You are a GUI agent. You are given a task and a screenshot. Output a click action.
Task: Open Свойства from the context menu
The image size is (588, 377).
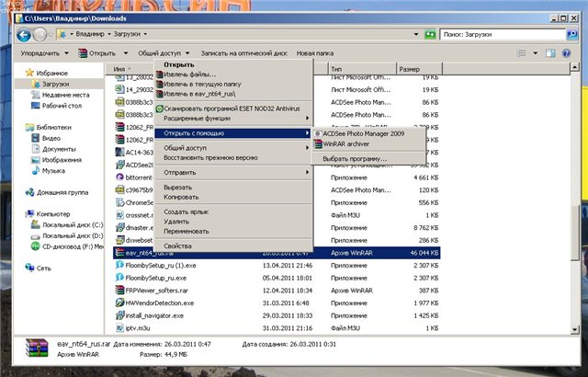(x=177, y=246)
